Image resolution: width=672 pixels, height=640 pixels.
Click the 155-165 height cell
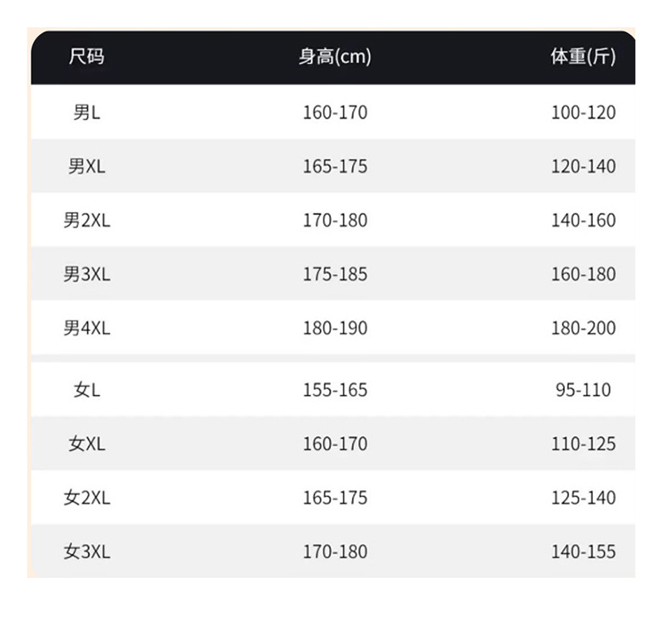(334, 390)
